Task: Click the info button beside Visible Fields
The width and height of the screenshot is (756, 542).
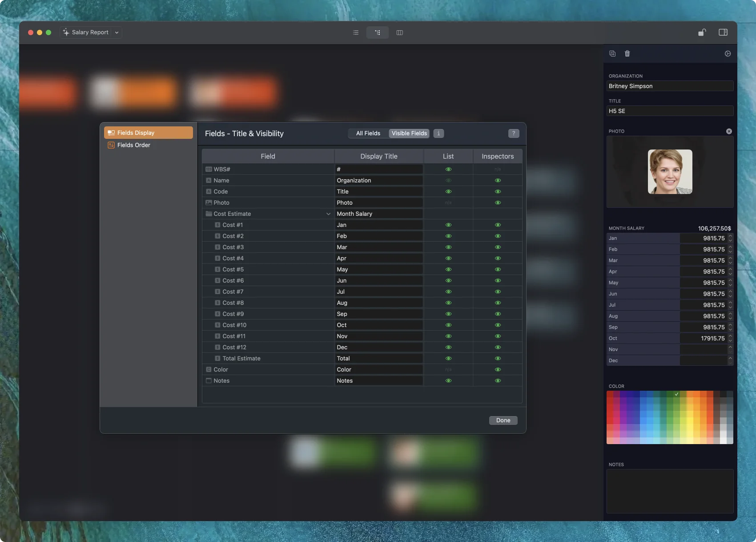Action: coord(438,133)
